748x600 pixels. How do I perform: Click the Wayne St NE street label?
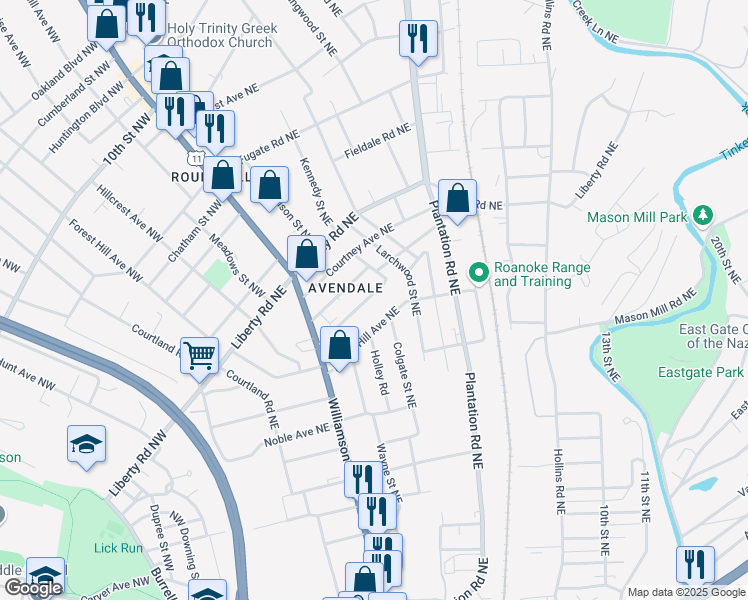click(x=389, y=473)
